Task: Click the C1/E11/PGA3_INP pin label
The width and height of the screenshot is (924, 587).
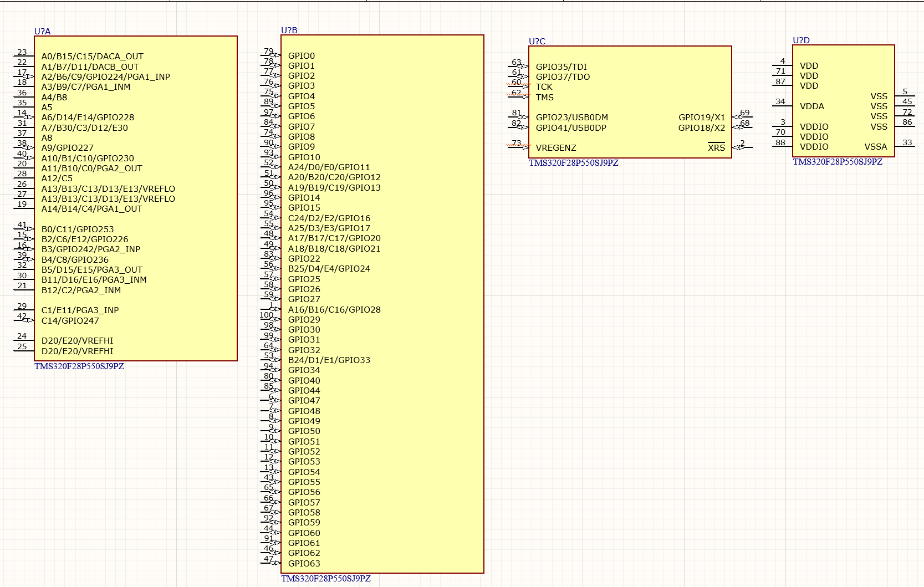Action: pos(80,310)
